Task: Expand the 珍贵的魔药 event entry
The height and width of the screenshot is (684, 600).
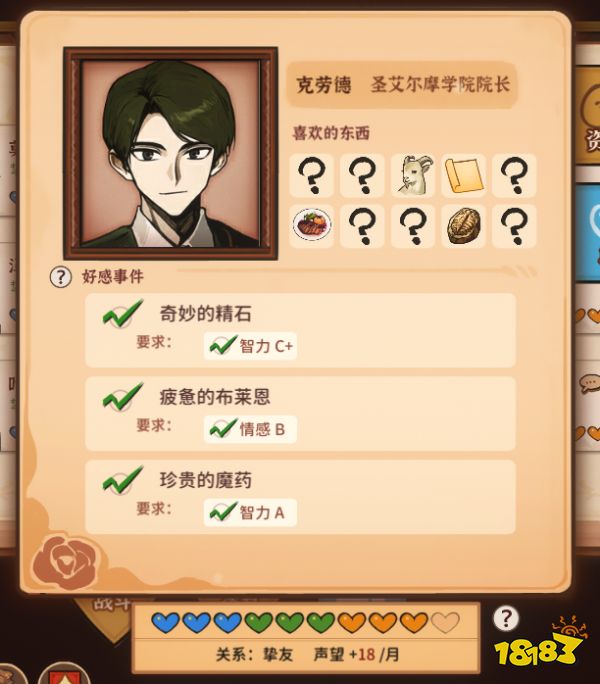Action: click(300, 497)
